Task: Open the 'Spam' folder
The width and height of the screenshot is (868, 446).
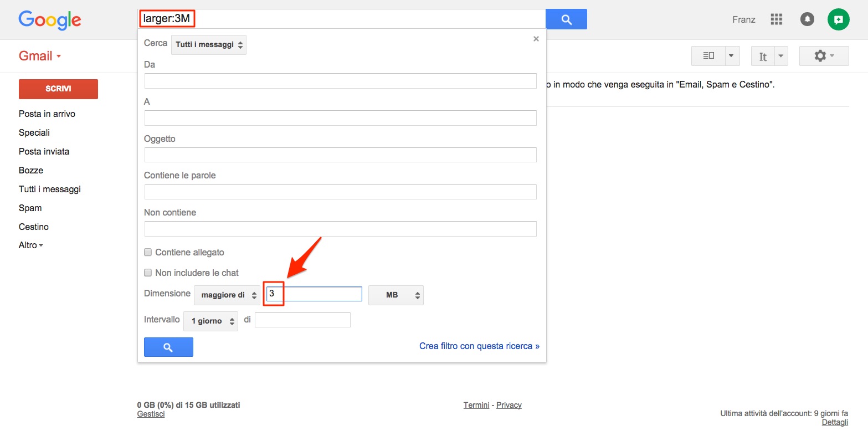Action: (30, 208)
